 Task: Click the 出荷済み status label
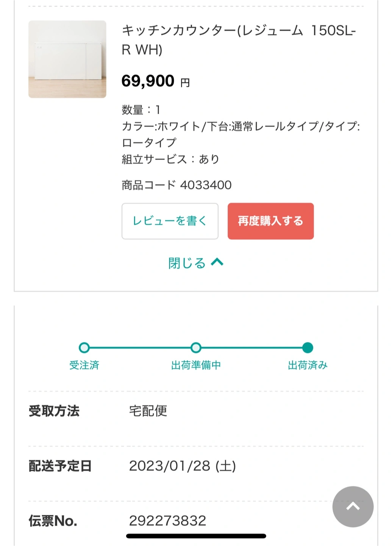click(x=308, y=365)
